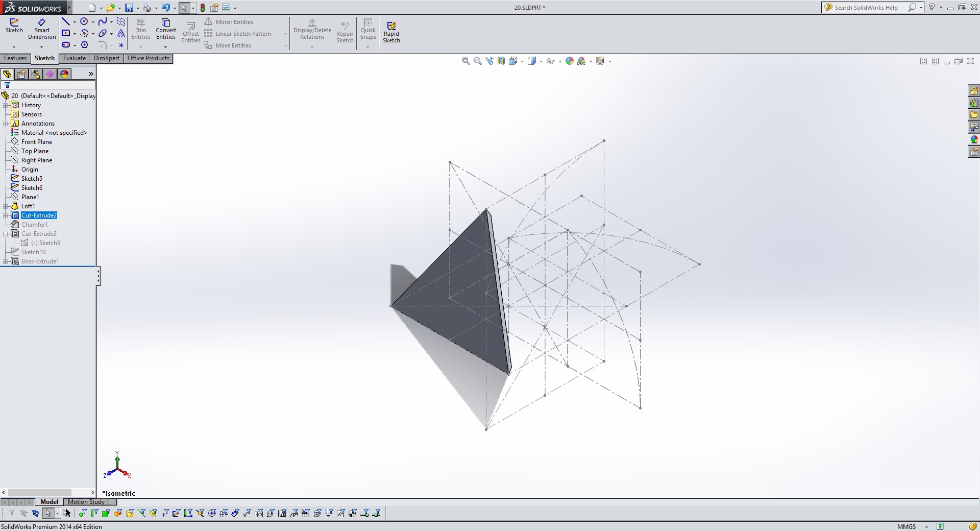
Task: Toggle the Filter Solid Bodies selection filter
Action: coord(130,513)
